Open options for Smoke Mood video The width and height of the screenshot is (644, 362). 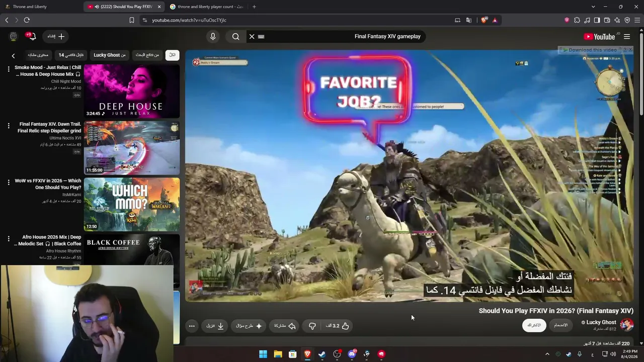point(9,69)
